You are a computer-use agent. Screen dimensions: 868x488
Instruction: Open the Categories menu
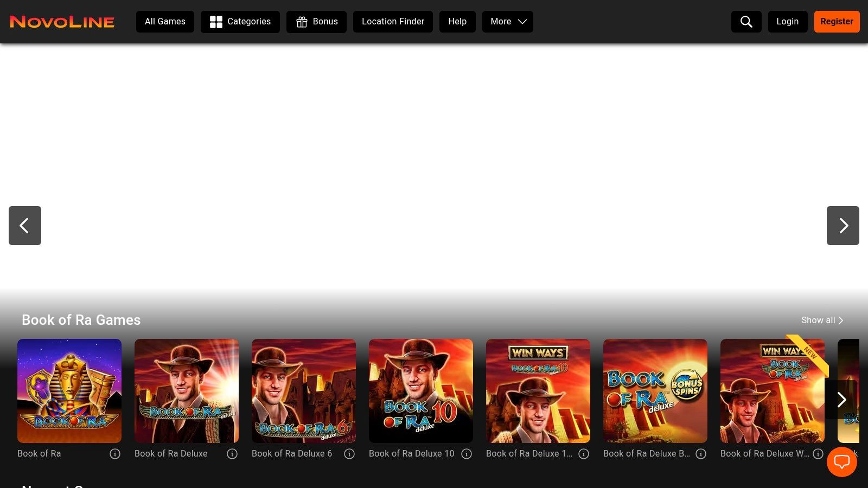pyautogui.click(x=240, y=22)
